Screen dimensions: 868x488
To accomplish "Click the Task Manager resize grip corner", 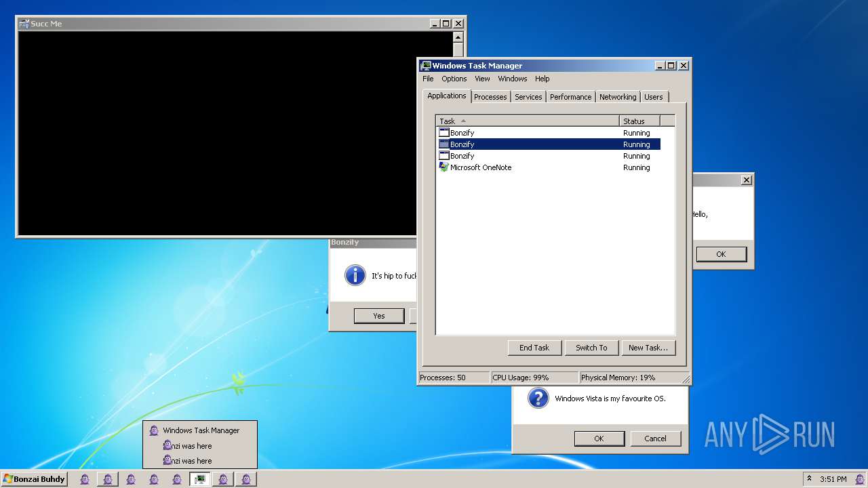I will click(x=686, y=379).
